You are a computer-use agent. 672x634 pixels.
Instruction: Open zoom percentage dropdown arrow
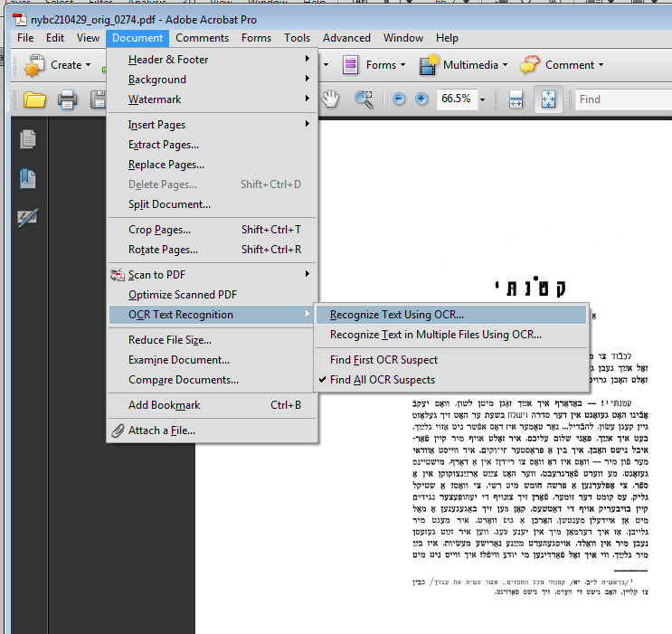483,99
